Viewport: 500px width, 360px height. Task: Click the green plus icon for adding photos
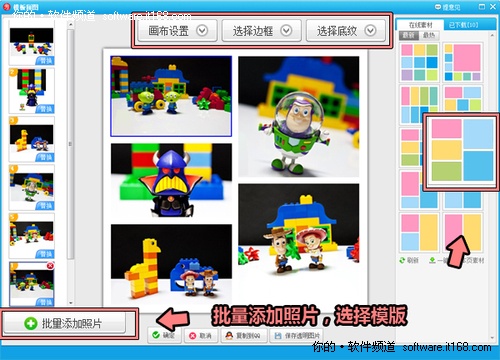click(x=31, y=323)
